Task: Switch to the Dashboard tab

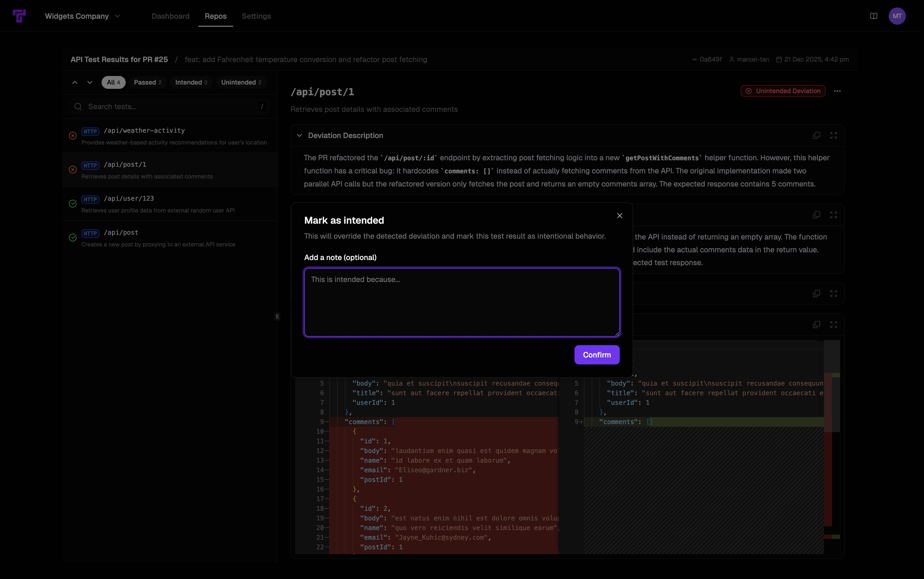Action: coord(170,16)
